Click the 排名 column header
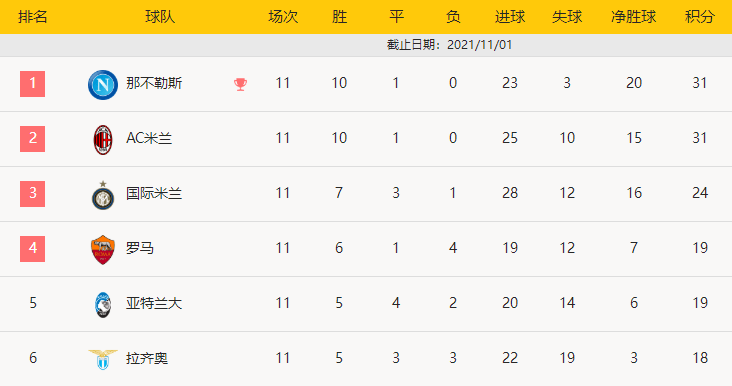This screenshot has width=732, height=386. pos(32,17)
